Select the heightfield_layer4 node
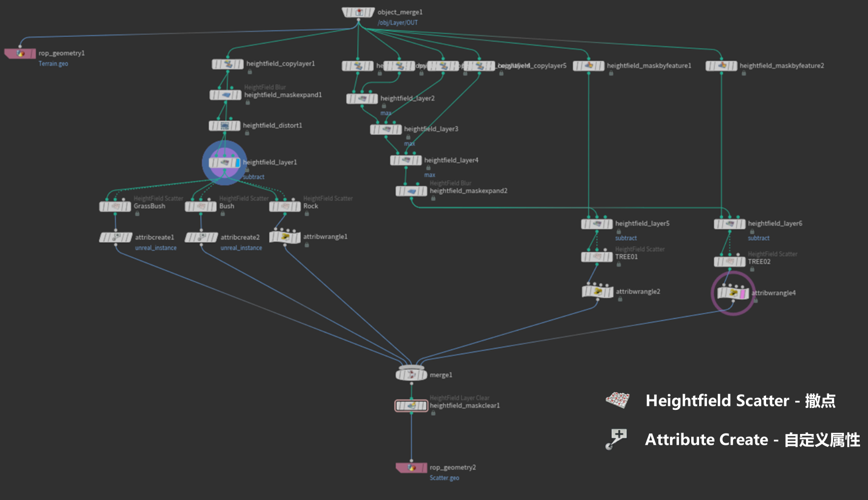Screen dimensions: 868x500 tap(406, 160)
